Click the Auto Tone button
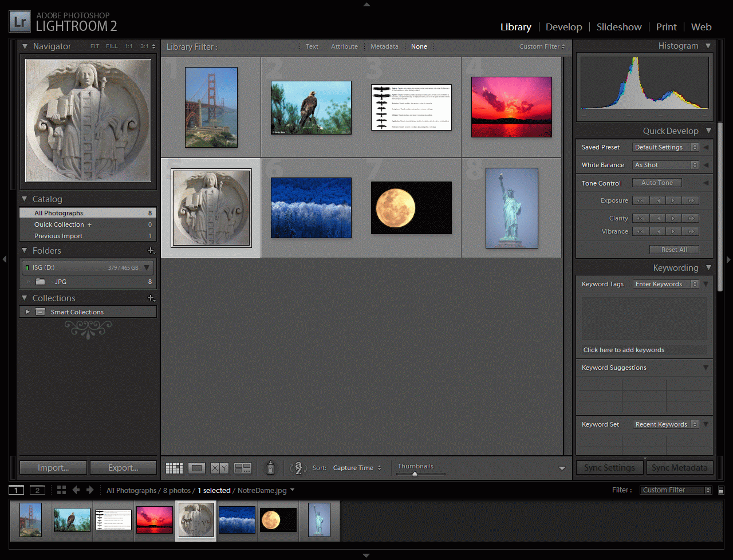Image resolution: width=733 pixels, height=560 pixels. (x=657, y=183)
